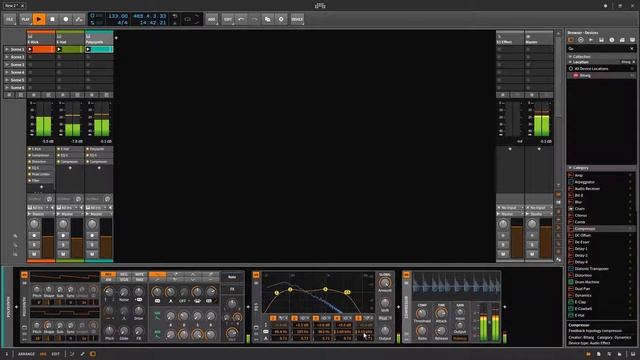This screenshot has height=360, width=640.
Task: Open the Master track output dropdown
Action: click(x=539, y=214)
